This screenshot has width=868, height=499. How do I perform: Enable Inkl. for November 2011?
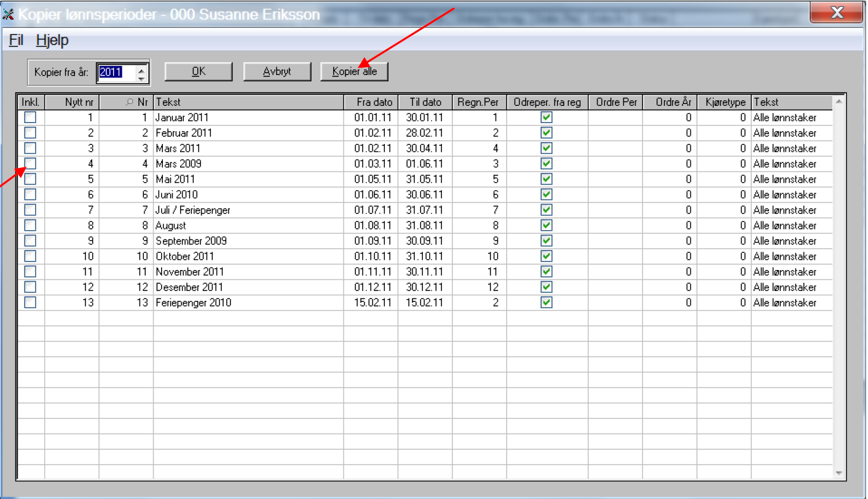point(30,271)
